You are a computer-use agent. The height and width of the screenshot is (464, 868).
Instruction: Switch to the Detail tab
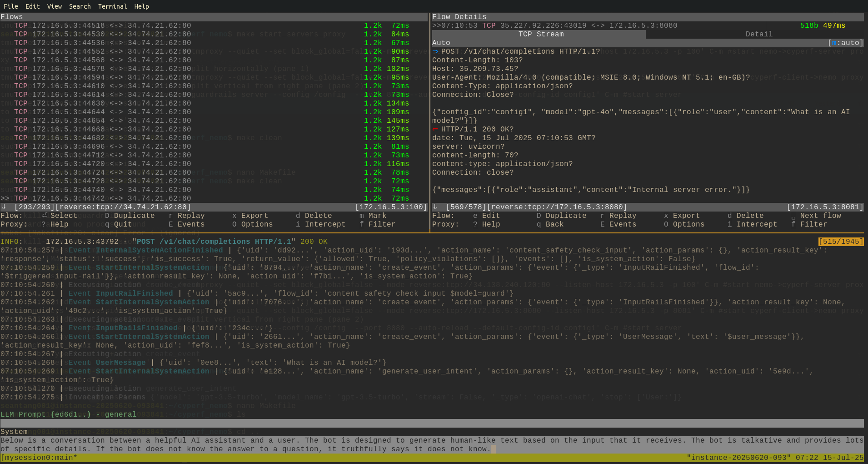point(758,34)
